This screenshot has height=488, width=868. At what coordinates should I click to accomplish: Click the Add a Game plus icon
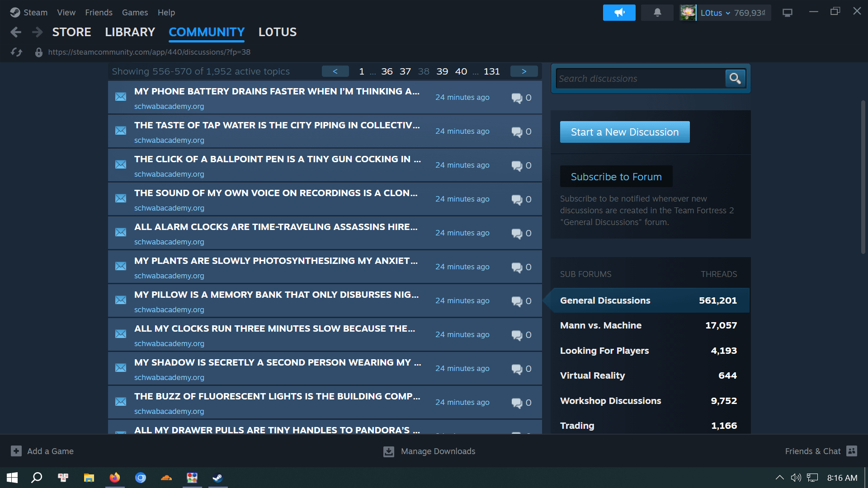[x=16, y=451]
